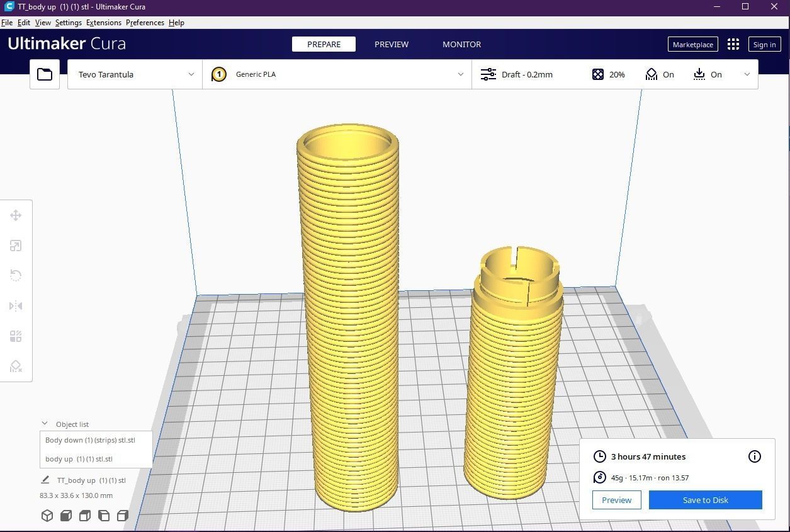Click the 83.3 x 33.6 x 130.0 mm dimensions
The width and height of the screenshot is (790, 532).
[x=76, y=495]
